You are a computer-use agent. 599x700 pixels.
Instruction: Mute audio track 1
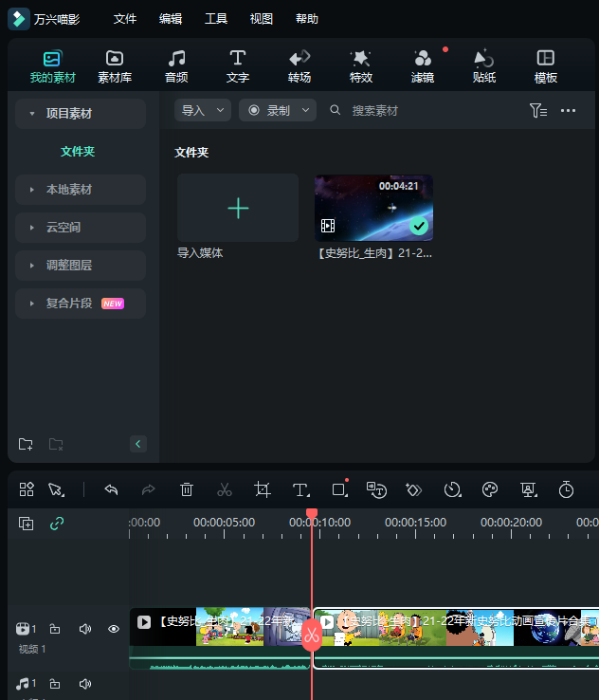84,684
